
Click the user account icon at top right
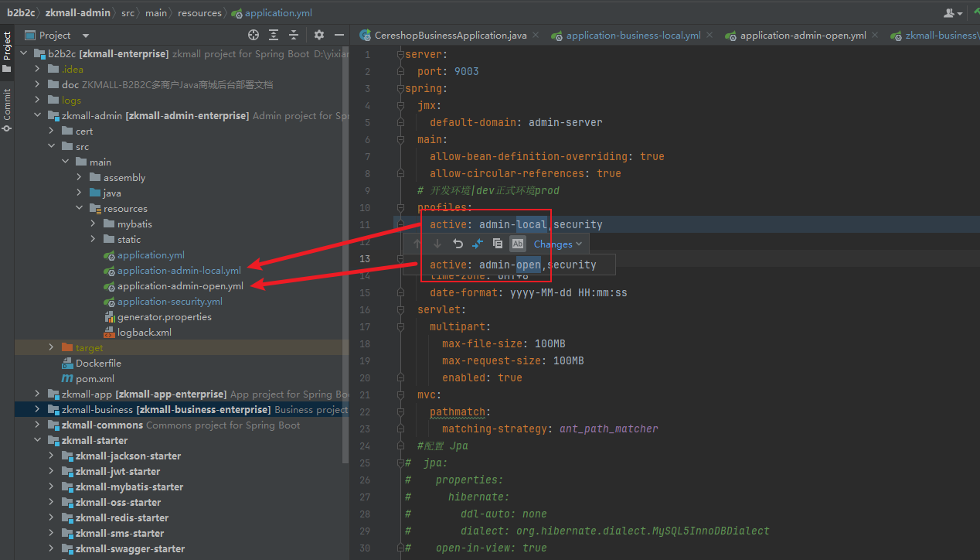tap(952, 13)
